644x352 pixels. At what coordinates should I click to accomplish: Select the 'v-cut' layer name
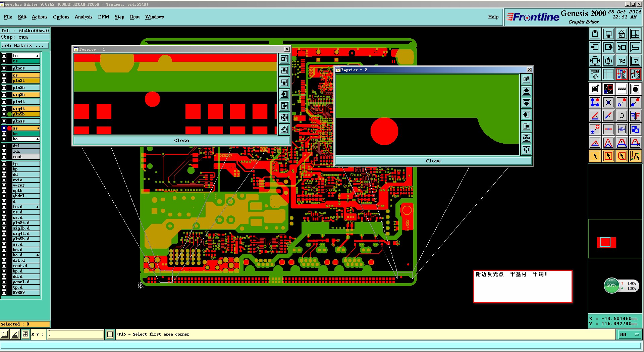(x=26, y=185)
